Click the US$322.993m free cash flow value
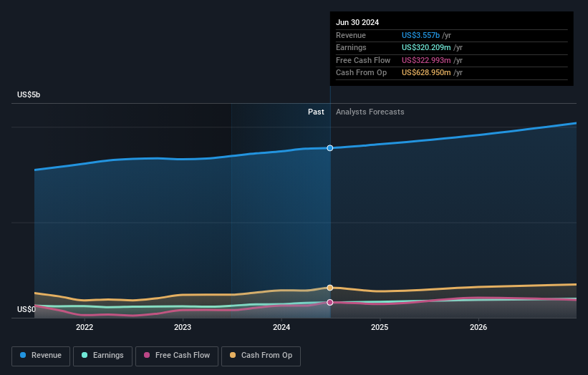 (426, 60)
